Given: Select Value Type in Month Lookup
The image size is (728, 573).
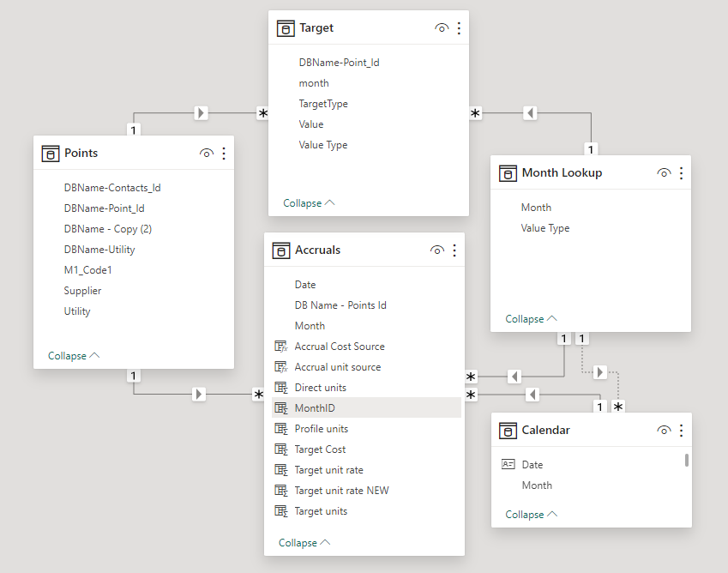Looking at the screenshot, I should [545, 228].
